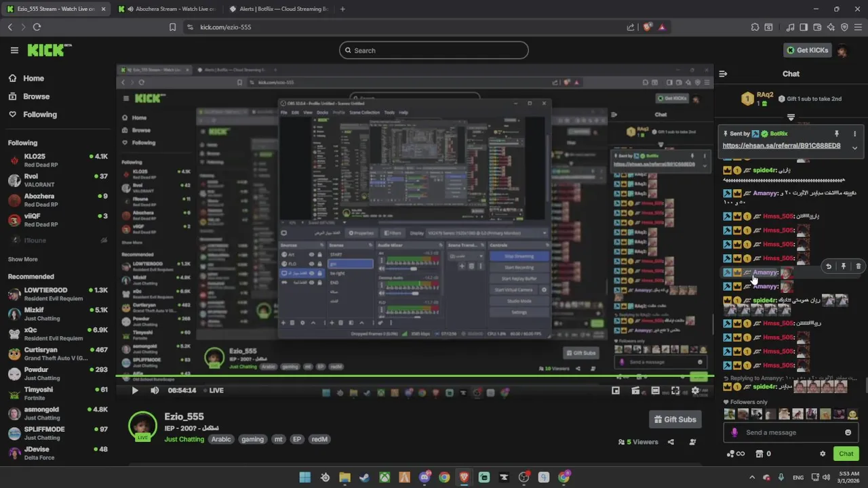Click the Brave Shields lion icon
Screen dimensions: 868x488
click(648, 27)
